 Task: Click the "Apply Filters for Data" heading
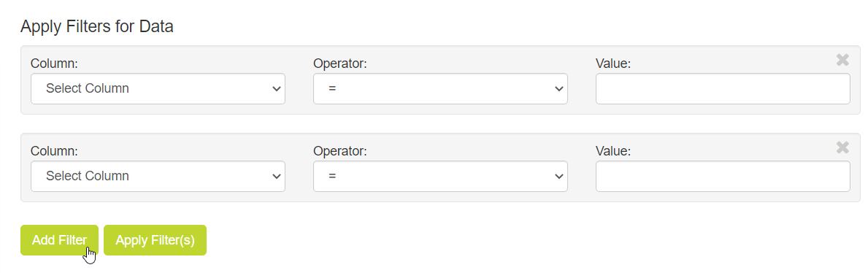click(97, 26)
